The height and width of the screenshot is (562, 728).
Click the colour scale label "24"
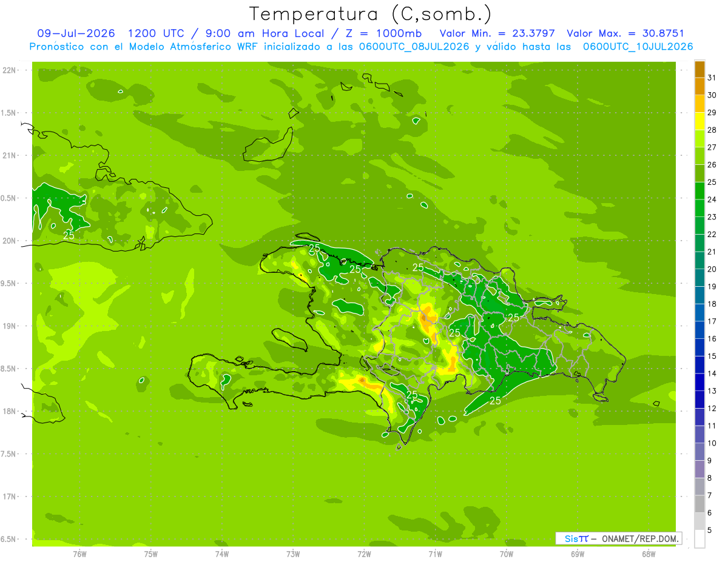712,199
